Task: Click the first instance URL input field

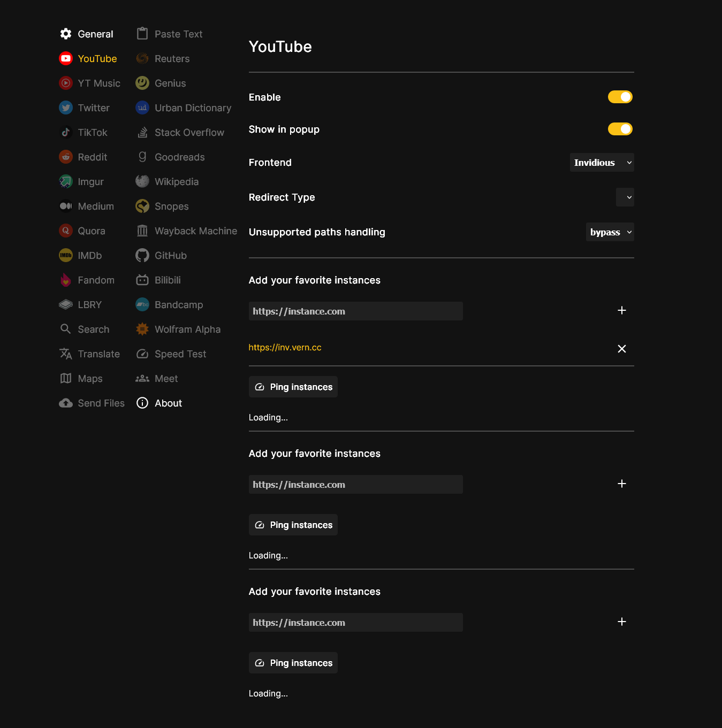Action: [355, 311]
